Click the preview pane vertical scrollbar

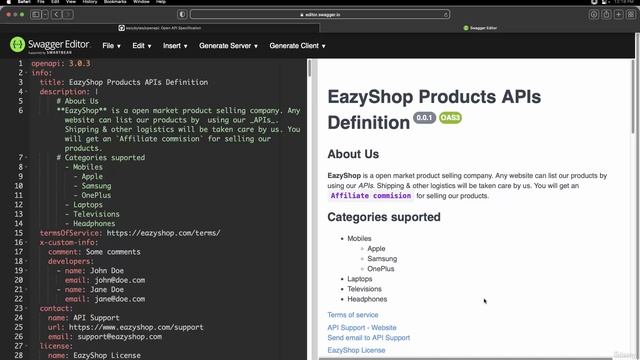tap(633, 96)
